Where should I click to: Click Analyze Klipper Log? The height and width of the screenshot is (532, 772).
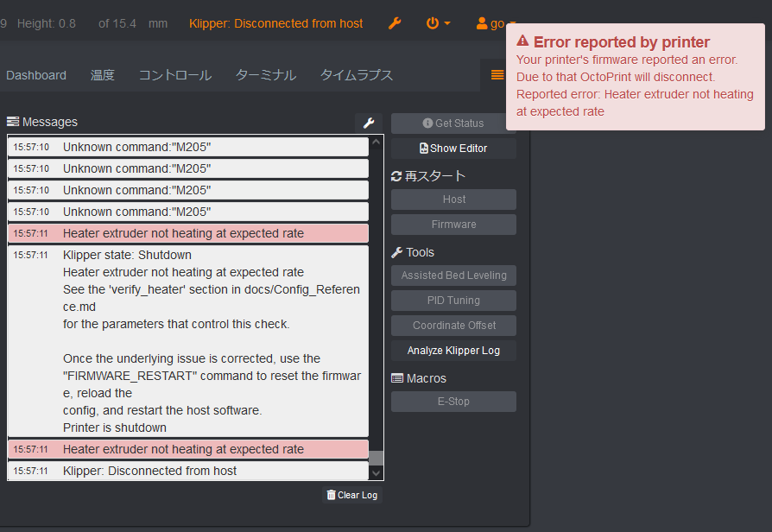pos(453,351)
